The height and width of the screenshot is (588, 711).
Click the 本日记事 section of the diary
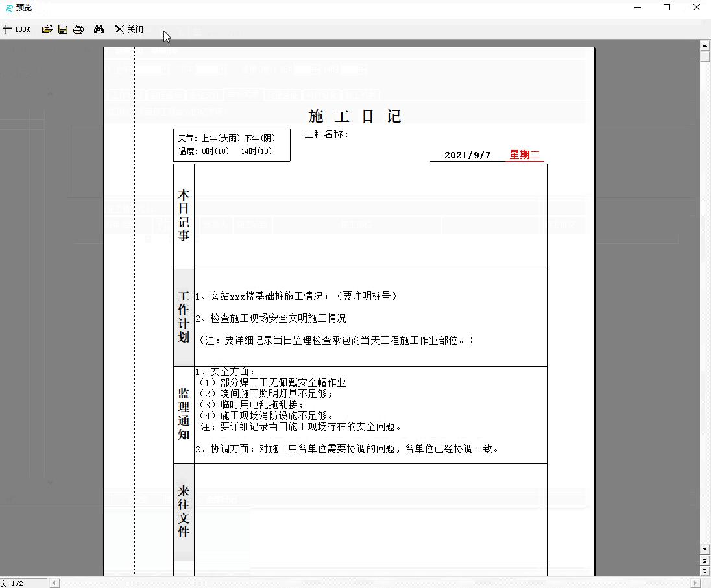pyautogui.click(x=184, y=216)
